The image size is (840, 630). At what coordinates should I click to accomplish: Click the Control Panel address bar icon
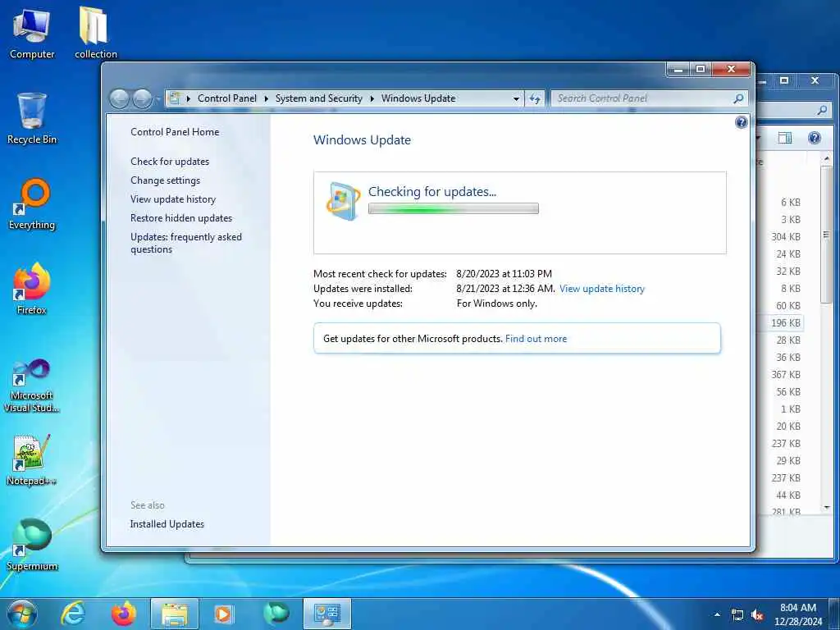174,98
